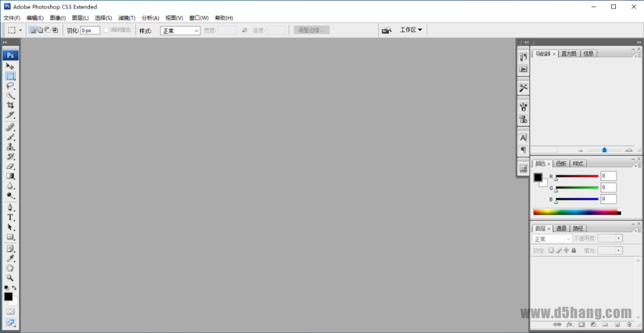Select the Horizontal Type tool

pyautogui.click(x=10, y=217)
